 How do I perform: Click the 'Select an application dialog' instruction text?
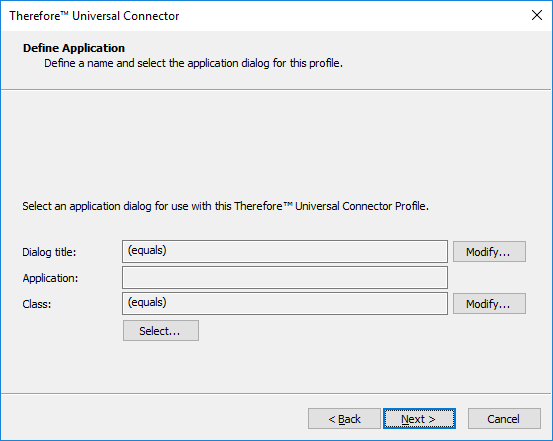(x=226, y=206)
